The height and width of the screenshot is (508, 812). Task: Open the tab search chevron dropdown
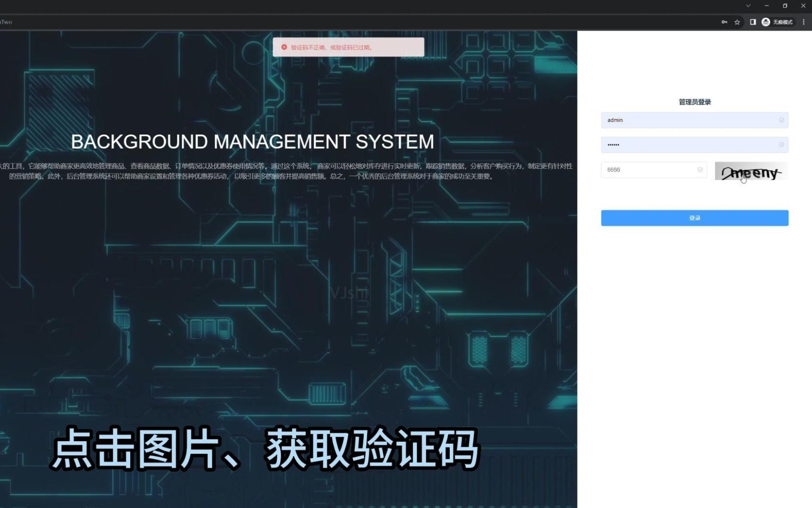pos(747,6)
